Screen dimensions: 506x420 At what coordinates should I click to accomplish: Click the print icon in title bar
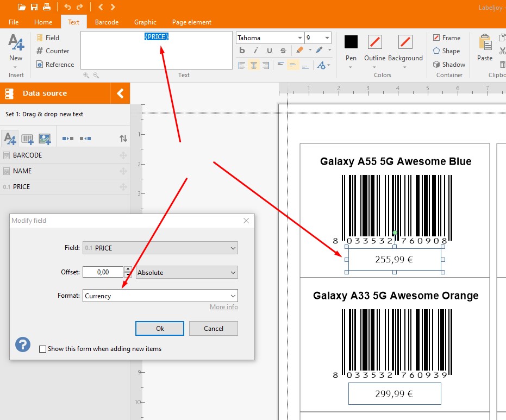click(x=47, y=7)
